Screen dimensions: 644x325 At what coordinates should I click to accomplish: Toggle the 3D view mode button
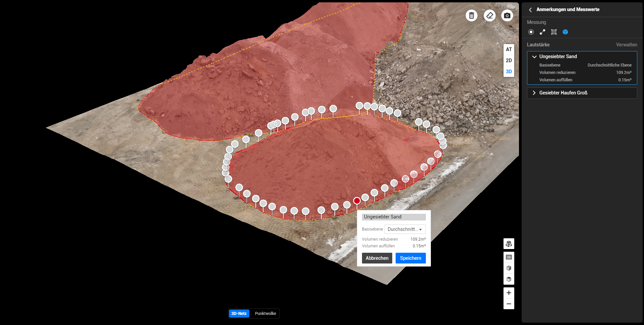click(x=509, y=72)
